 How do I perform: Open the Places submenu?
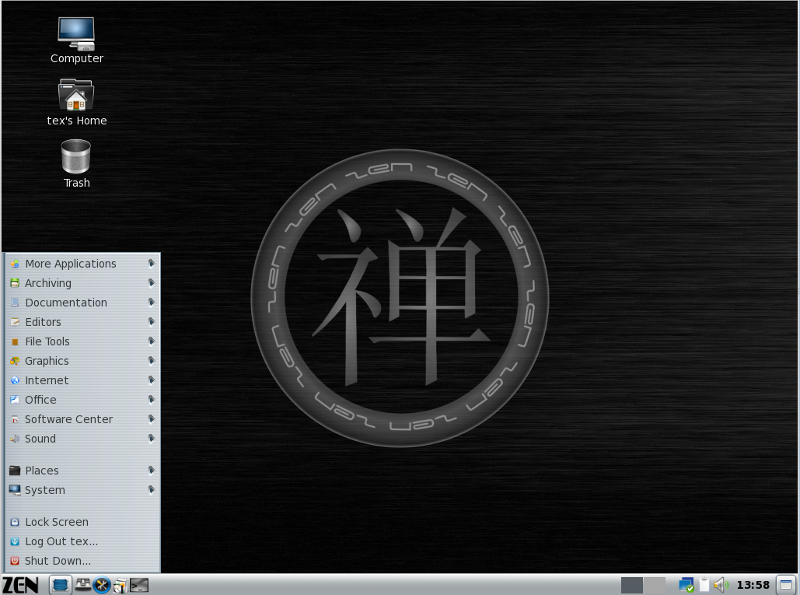point(83,470)
